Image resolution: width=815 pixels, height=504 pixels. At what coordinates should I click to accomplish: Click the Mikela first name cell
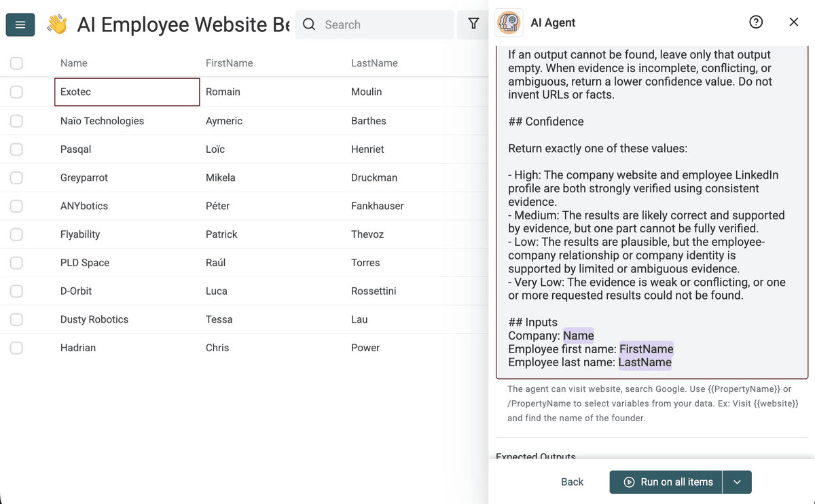pyautogui.click(x=272, y=178)
